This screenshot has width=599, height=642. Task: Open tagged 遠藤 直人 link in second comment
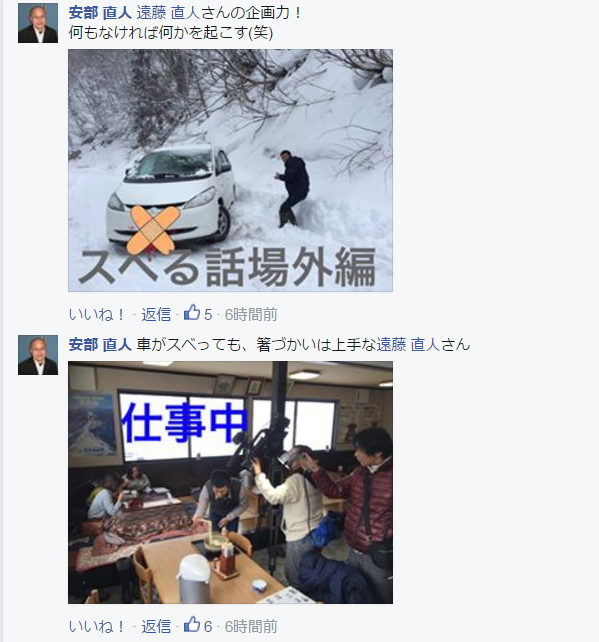point(408,345)
